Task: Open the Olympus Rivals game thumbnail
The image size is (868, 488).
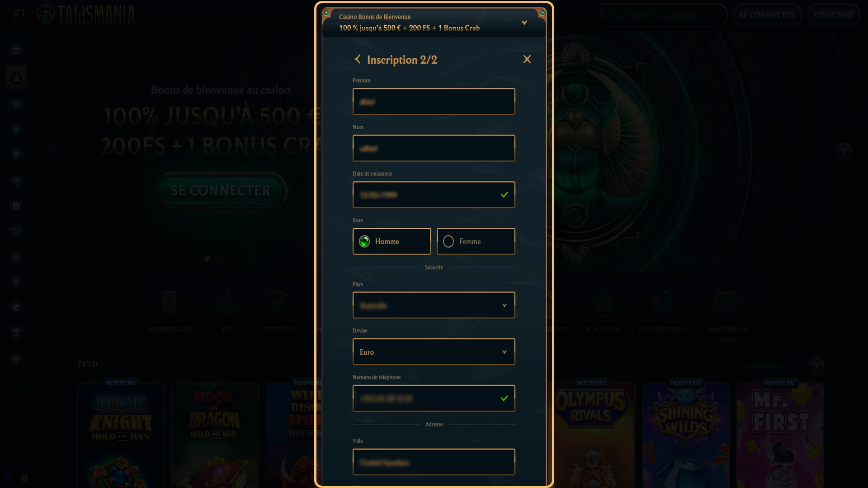Action: click(591, 434)
